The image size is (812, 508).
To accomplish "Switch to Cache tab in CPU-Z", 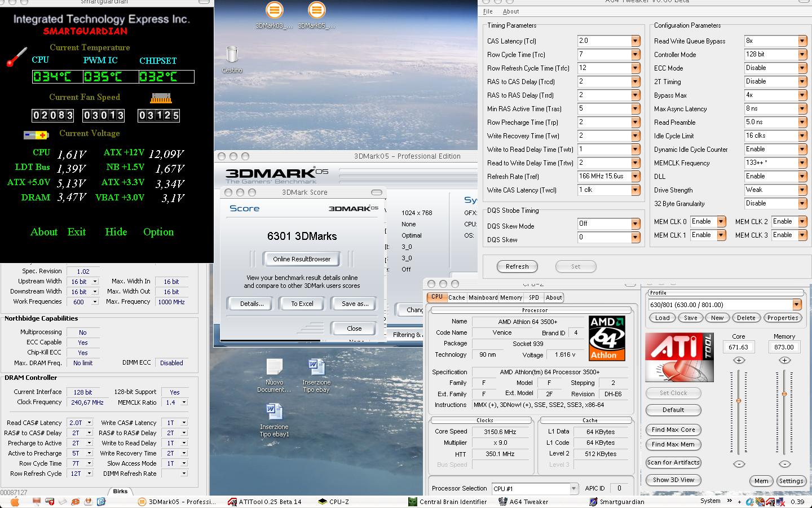I will pos(457,297).
